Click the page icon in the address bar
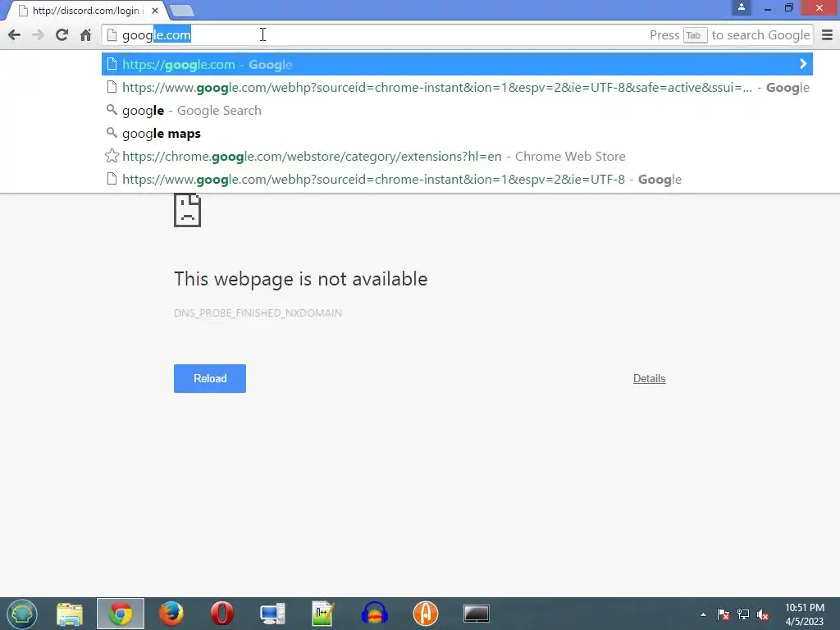The height and width of the screenshot is (630, 840). (112, 35)
